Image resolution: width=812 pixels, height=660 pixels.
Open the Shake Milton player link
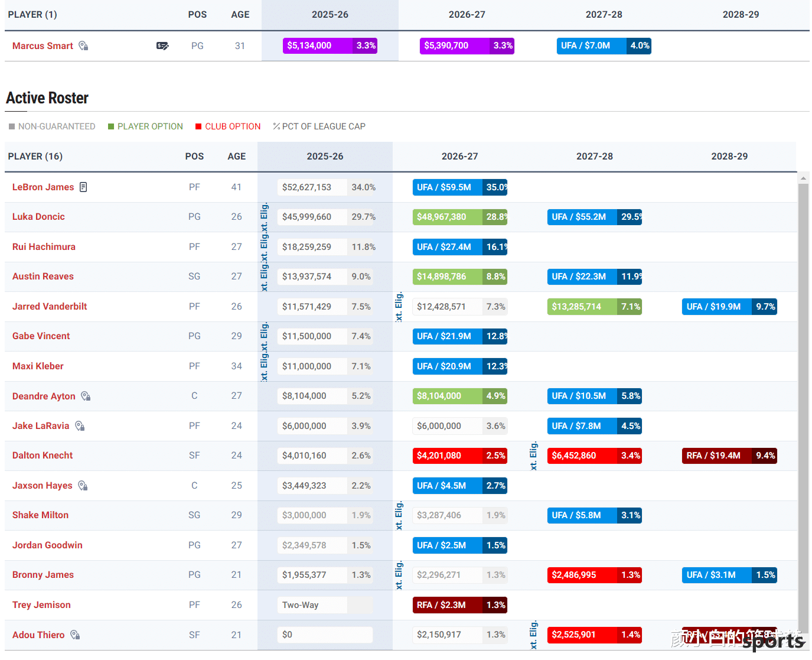coord(40,515)
